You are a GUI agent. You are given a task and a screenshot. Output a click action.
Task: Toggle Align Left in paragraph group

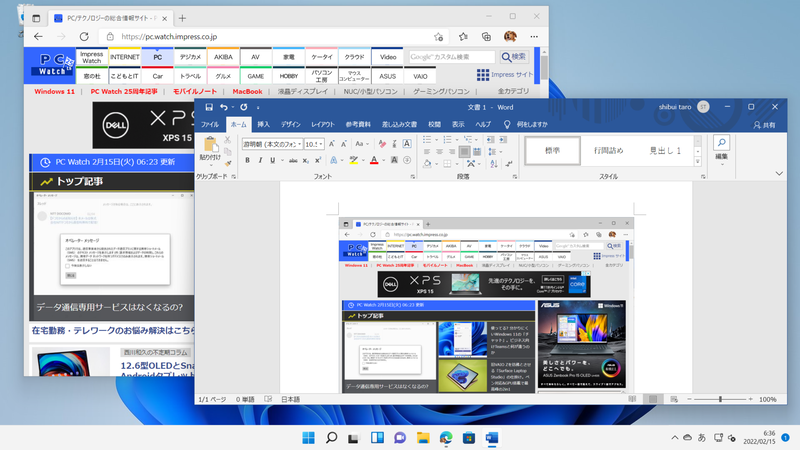tap(427, 152)
